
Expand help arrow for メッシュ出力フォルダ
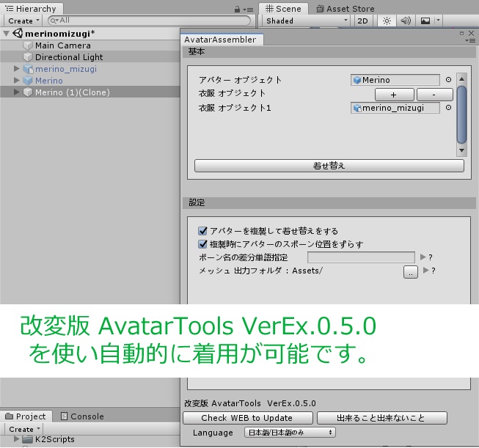tap(426, 271)
